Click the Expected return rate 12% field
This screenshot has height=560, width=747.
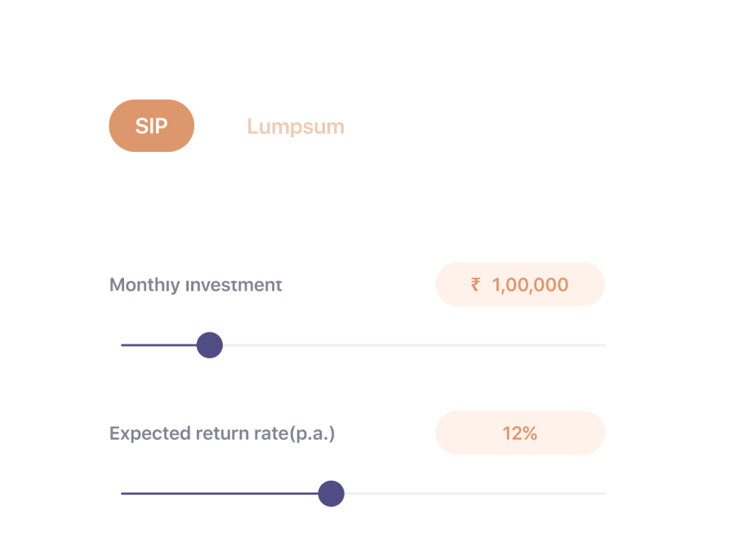519,433
